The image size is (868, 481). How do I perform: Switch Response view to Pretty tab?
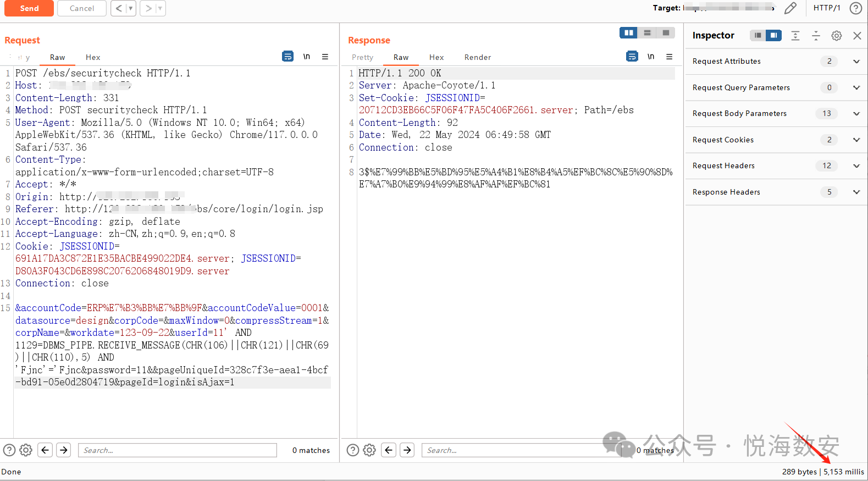click(x=362, y=57)
